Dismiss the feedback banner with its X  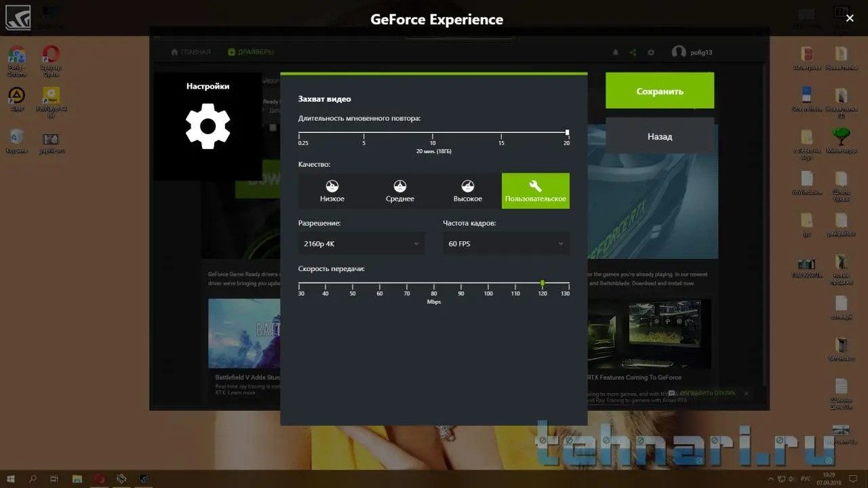(746, 393)
